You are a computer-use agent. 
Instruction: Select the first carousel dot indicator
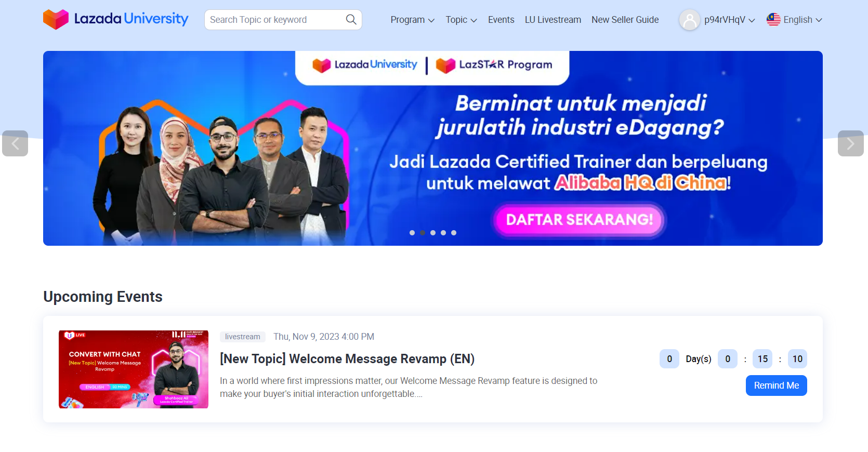412,233
